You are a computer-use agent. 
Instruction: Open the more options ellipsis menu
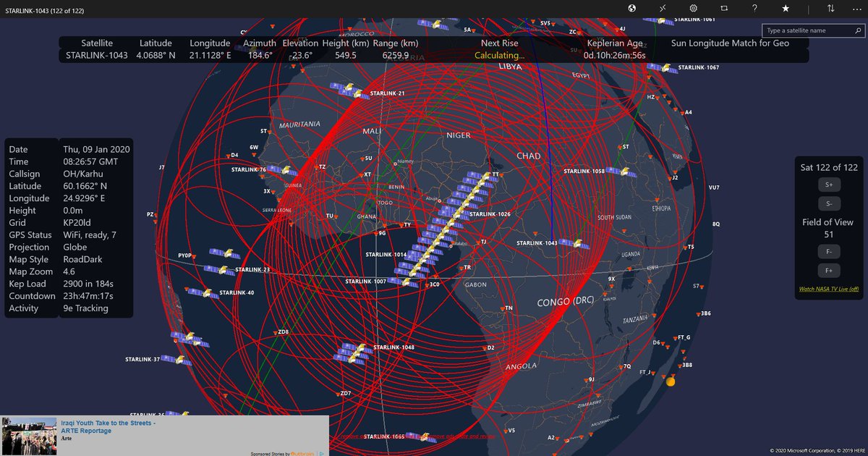click(856, 8)
